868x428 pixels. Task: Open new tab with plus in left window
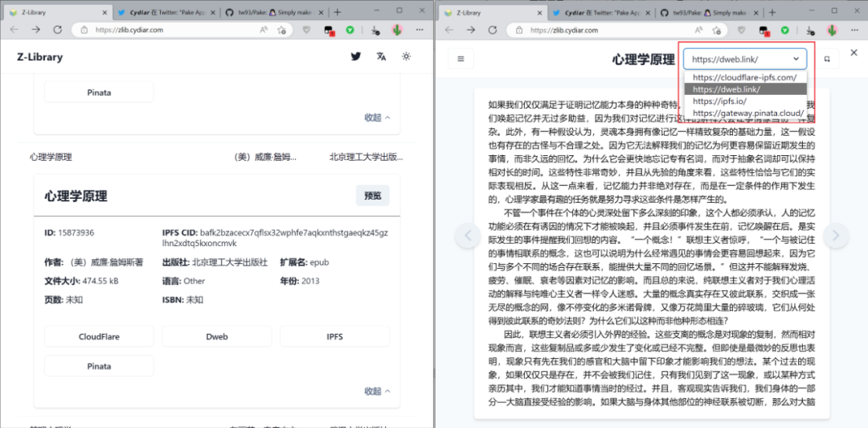pyautogui.click(x=338, y=12)
